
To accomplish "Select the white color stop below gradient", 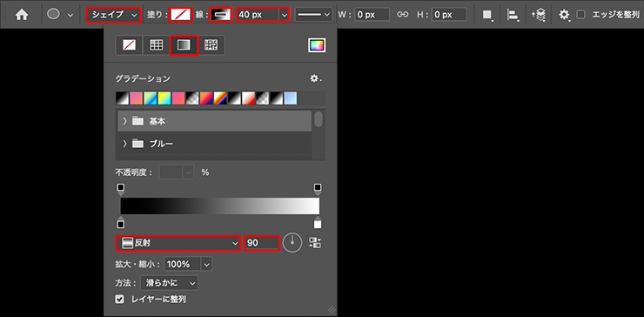I will [318, 222].
